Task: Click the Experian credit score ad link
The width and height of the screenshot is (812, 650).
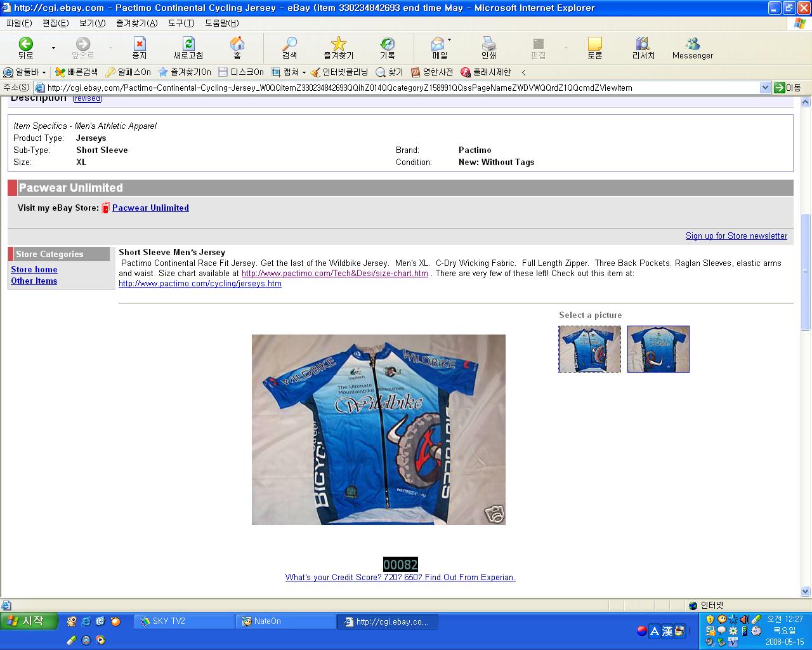Action: 400,577
